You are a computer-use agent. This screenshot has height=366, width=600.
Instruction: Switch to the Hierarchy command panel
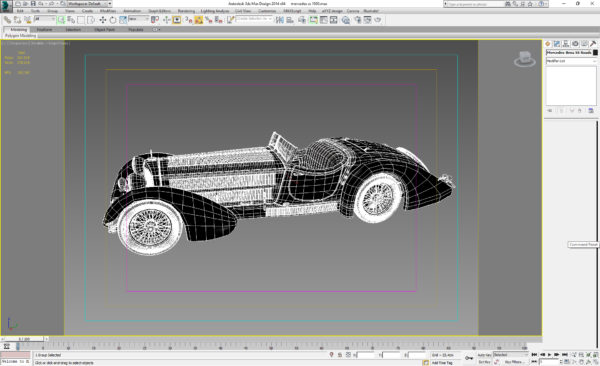(x=566, y=44)
